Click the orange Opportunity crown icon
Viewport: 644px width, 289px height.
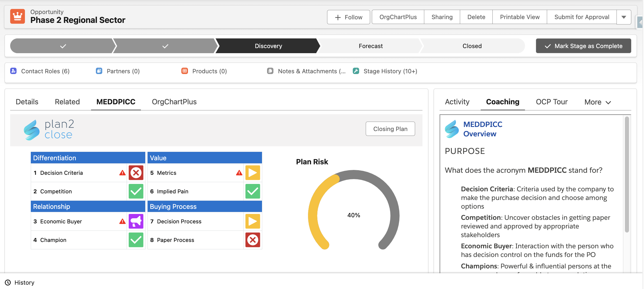pyautogui.click(x=18, y=17)
